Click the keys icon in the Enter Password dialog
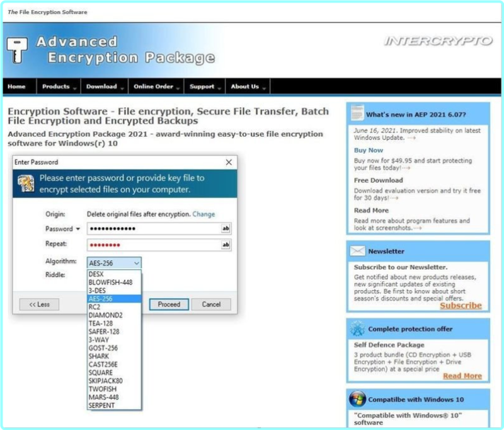Image resolution: width=504 pixels, height=430 pixels. (x=26, y=183)
